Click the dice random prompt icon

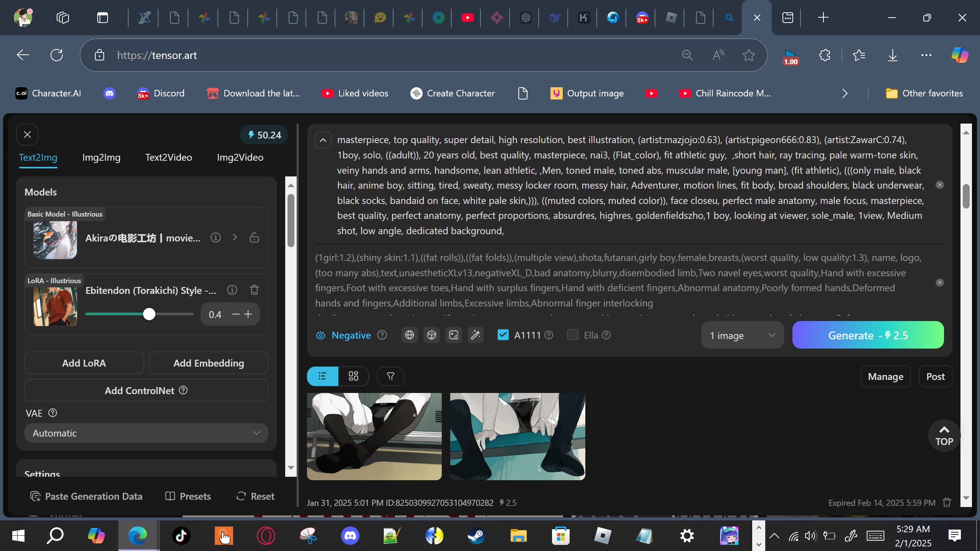pyautogui.click(x=431, y=335)
